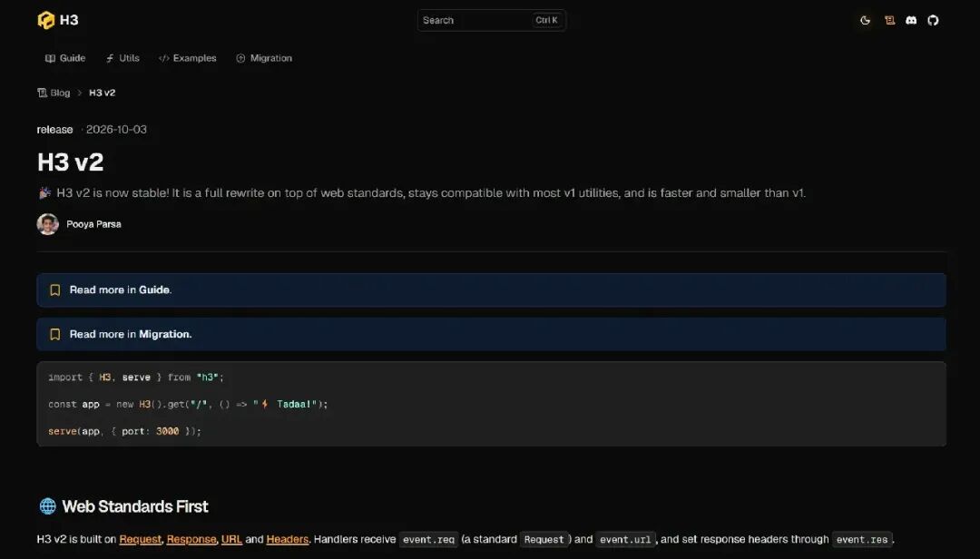The width and height of the screenshot is (980, 559).
Task: Click the globe icon by Web Standards First
Action: 47,506
